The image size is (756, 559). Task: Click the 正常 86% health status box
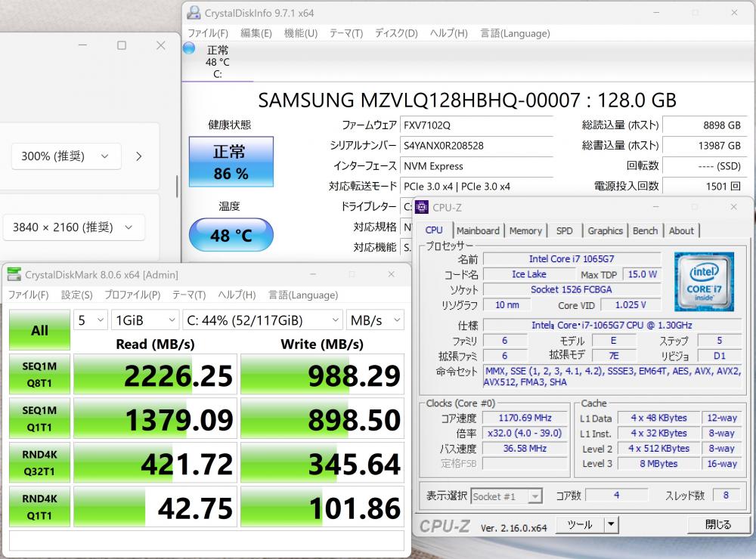pos(231,162)
